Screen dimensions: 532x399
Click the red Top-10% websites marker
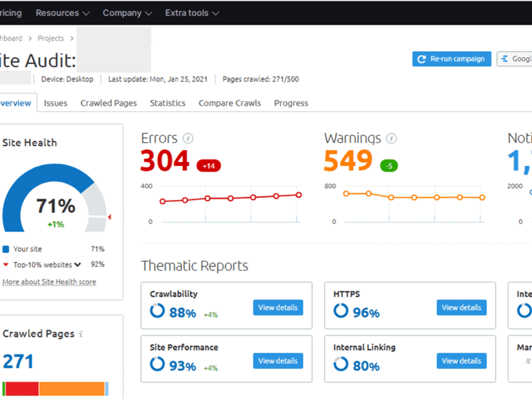click(6, 264)
